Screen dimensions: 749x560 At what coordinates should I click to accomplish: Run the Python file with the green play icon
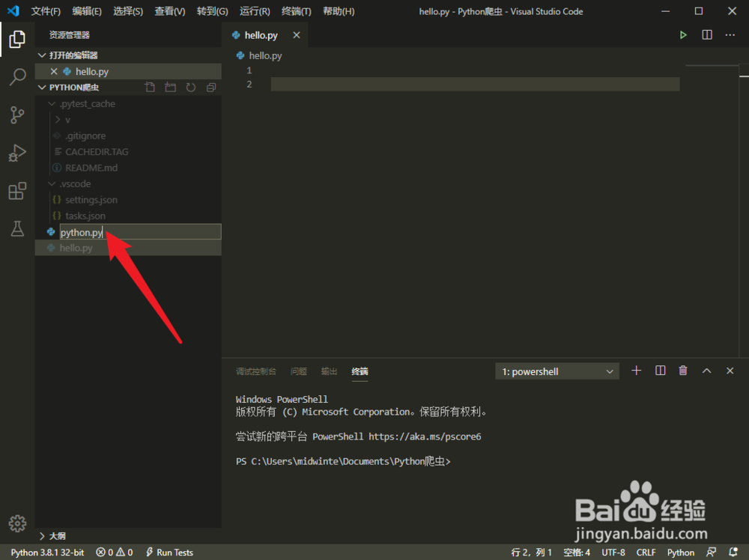point(683,35)
